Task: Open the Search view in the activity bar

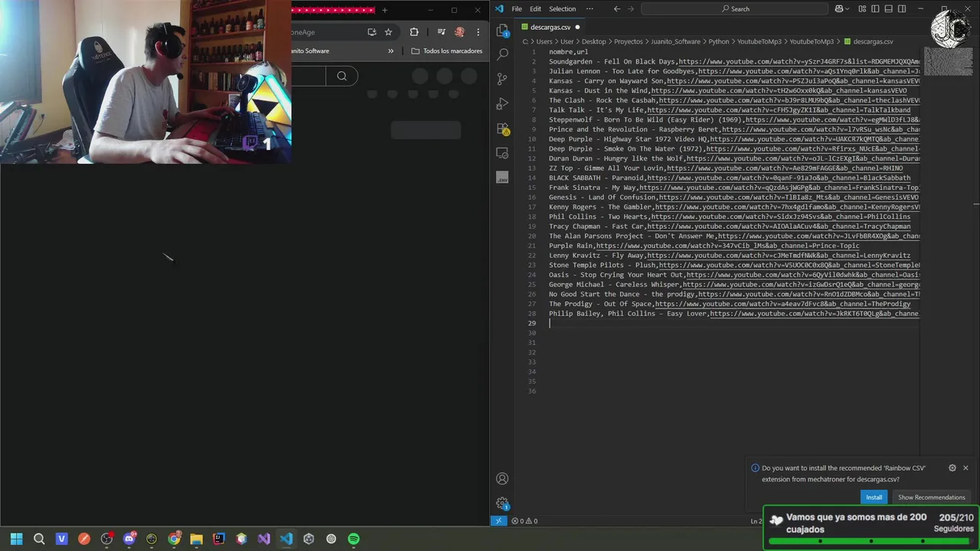Action: pyautogui.click(x=502, y=54)
